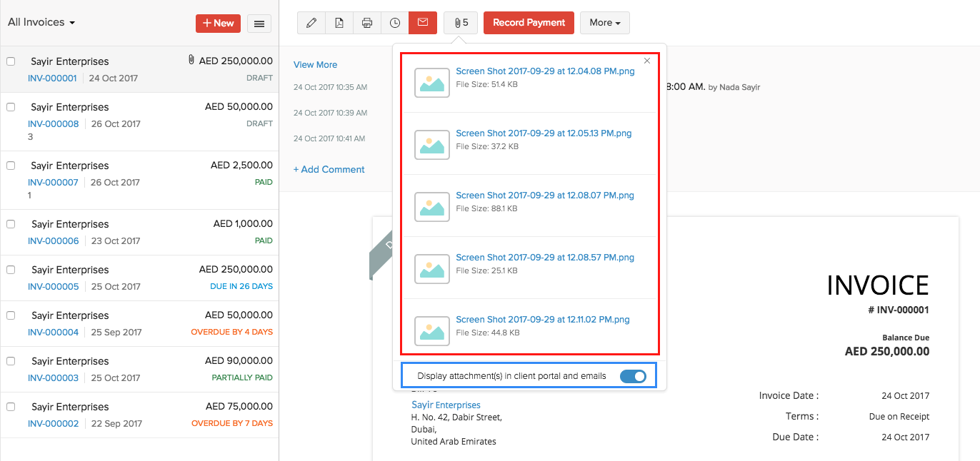
Task: Open Sayir Enterprises customer link
Action: pos(446,404)
